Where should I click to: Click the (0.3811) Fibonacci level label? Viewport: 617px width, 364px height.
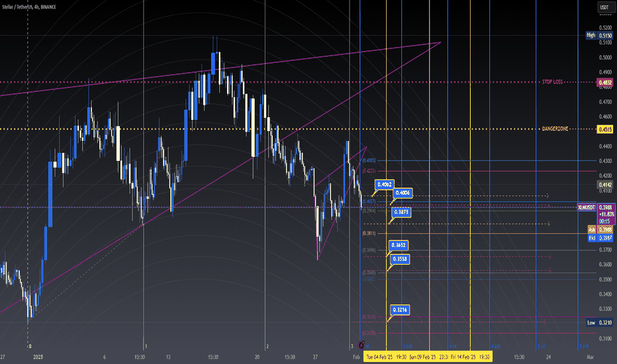click(369, 234)
